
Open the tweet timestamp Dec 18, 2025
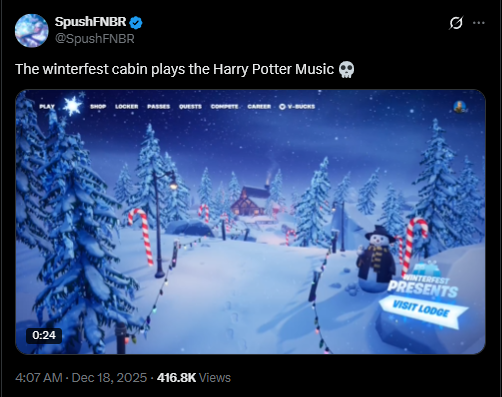[x=81, y=378]
